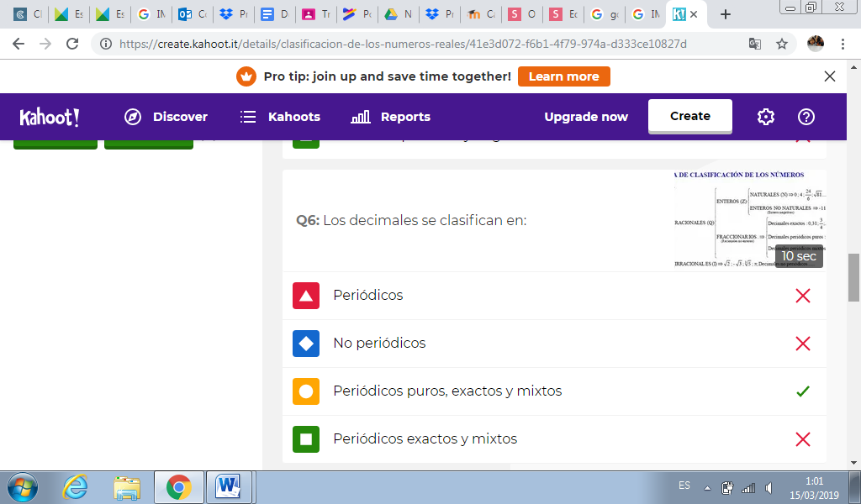The image size is (861, 504).
Task: Show hidden system tray icons
Action: coord(707,487)
